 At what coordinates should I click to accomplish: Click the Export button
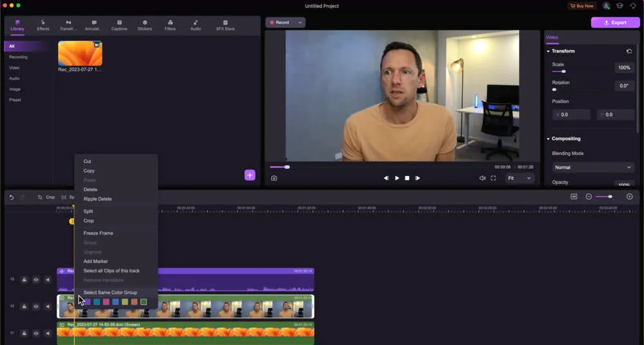(x=615, y=23)
